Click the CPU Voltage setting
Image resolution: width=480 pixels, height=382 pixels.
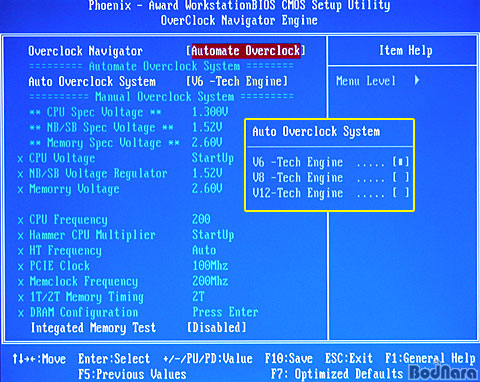point(62,158)
